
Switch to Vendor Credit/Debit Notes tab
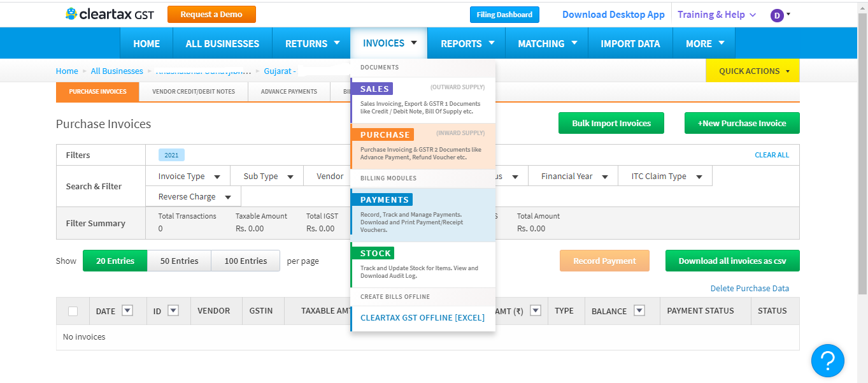(194, 92)
